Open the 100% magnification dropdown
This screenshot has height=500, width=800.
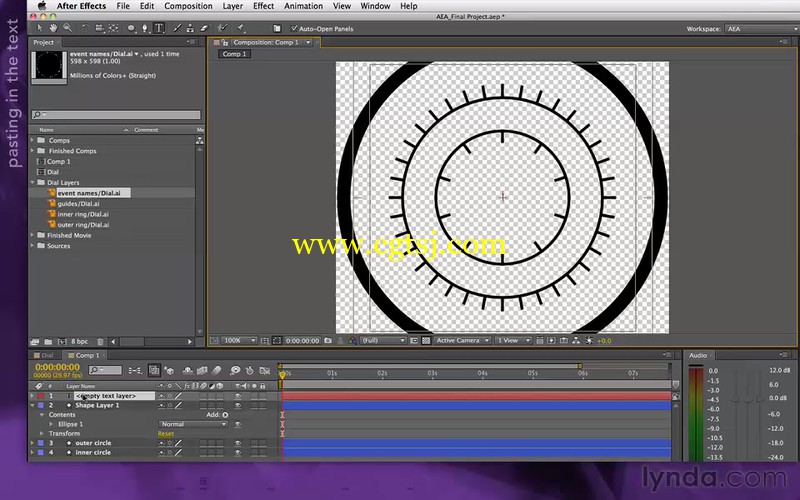click(x=239, y=340)
